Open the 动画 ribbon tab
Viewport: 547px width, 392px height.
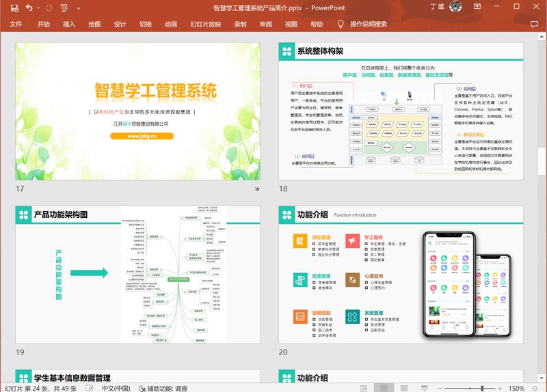tap(171, 24)
